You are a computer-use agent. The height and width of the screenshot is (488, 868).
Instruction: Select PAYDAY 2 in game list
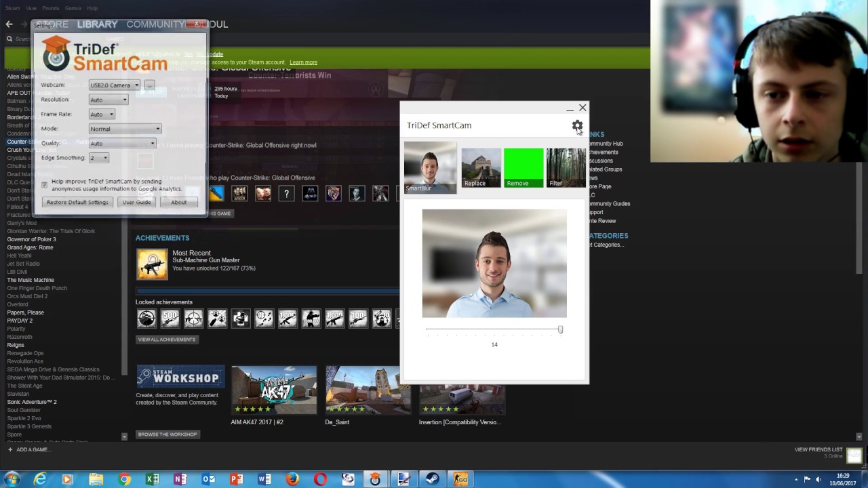point(20,321)
